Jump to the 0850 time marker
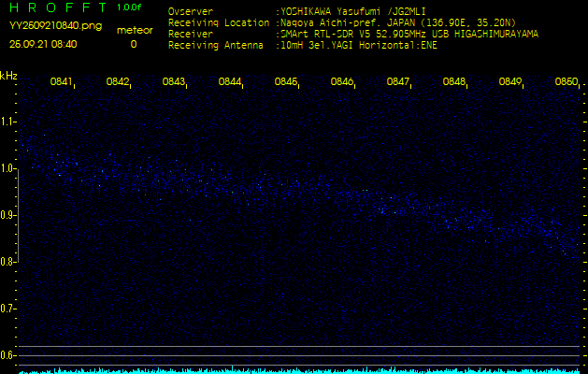 566,82
